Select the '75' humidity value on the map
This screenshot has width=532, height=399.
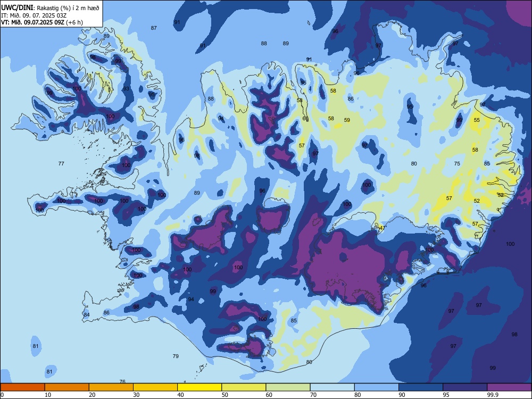[457, 163]
